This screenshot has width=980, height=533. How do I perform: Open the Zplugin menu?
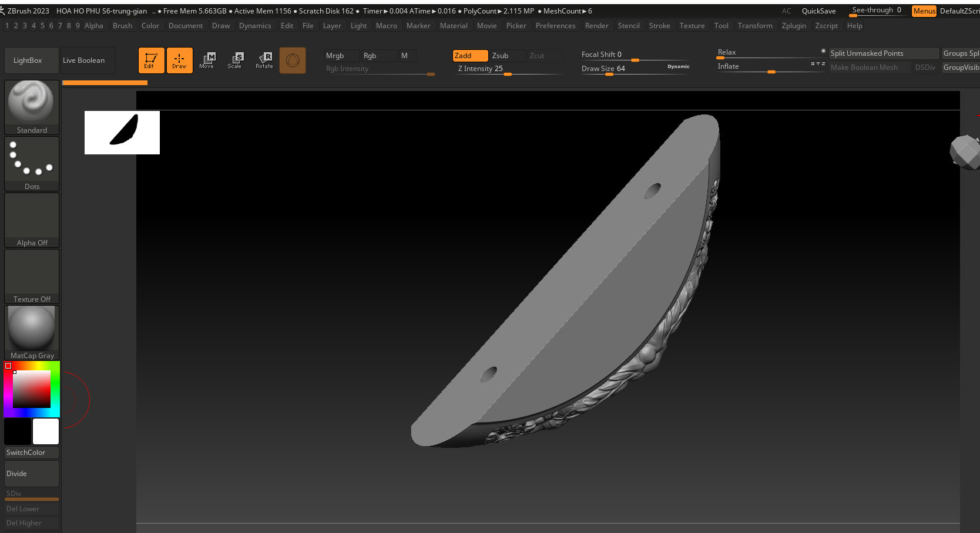pyautogui.click(x=794, y=26)
